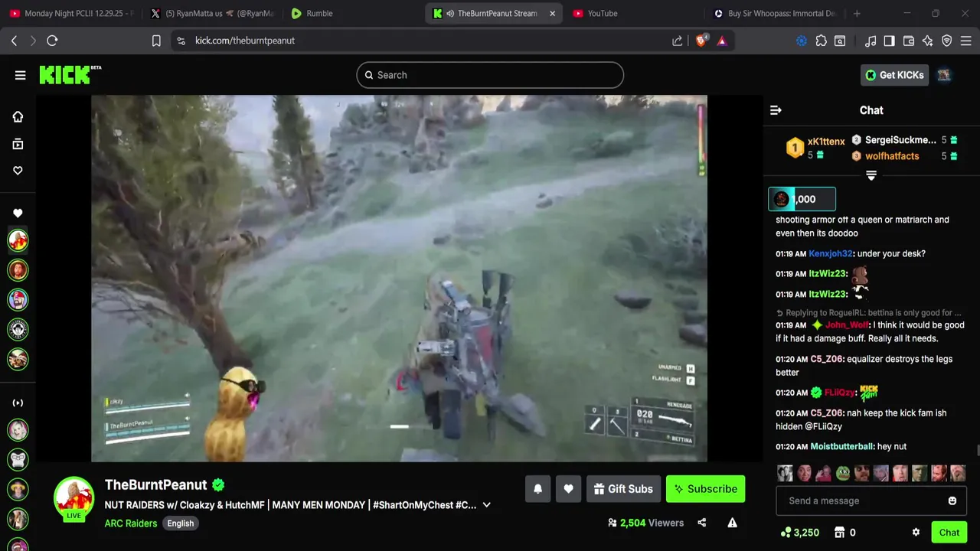Click the Brave VPN shield icon in toolbar
Viewport: 980px width, 551px height.
[947, 41]
